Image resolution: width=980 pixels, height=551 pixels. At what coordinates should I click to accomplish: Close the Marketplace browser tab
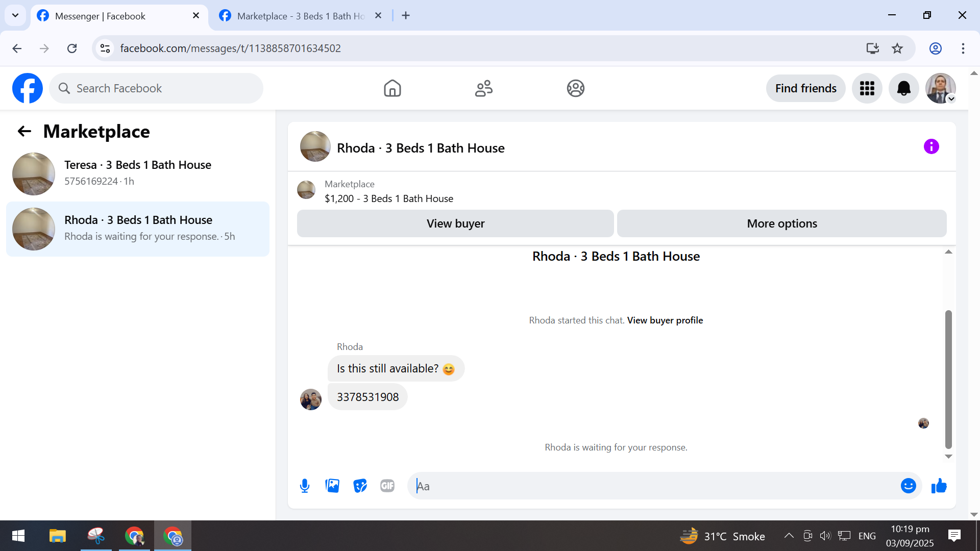[378, 16]
